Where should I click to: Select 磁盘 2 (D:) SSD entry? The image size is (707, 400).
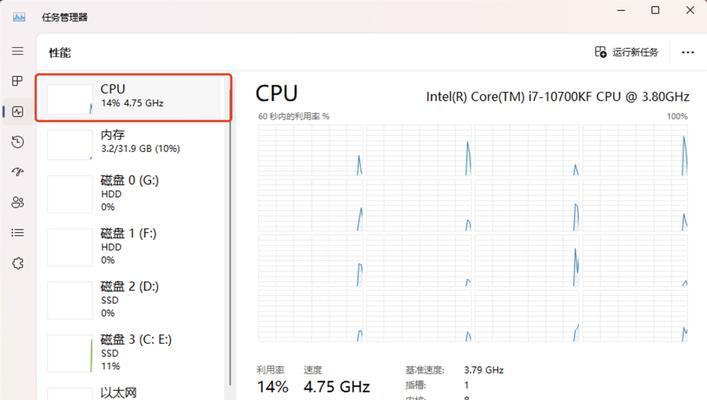click(133, 300)
